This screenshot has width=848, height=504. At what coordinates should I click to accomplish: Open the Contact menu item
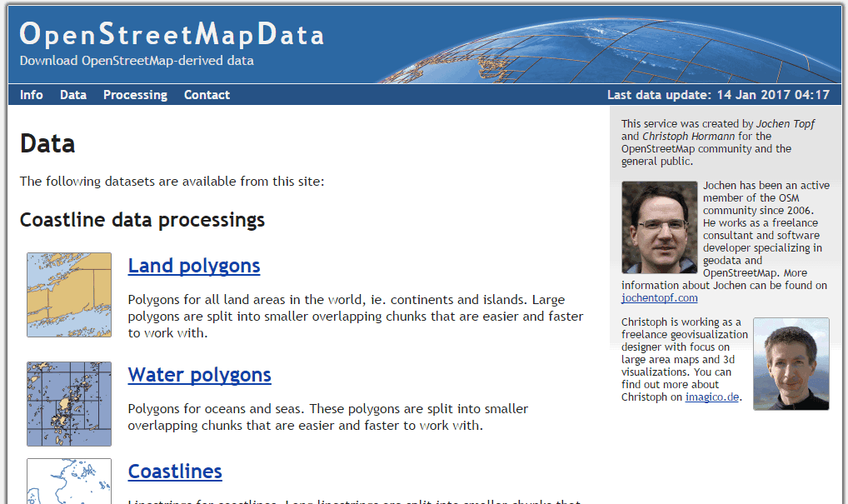[x=207, y=95]
